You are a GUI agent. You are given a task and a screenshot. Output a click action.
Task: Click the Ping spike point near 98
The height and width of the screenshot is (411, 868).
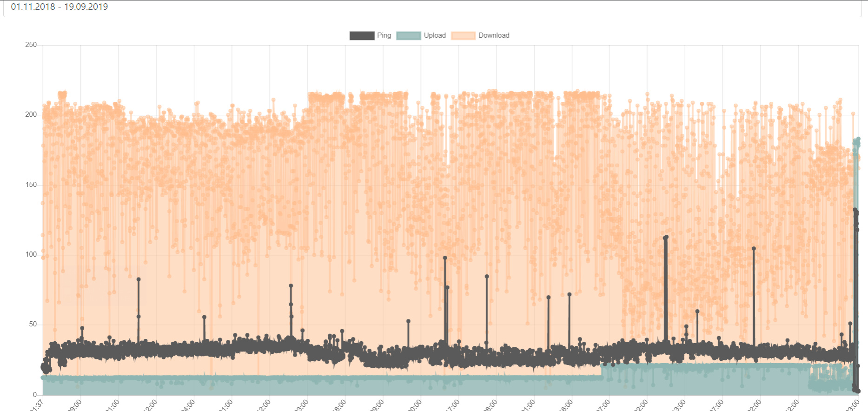pyautogui.click(x=445, y=258)
